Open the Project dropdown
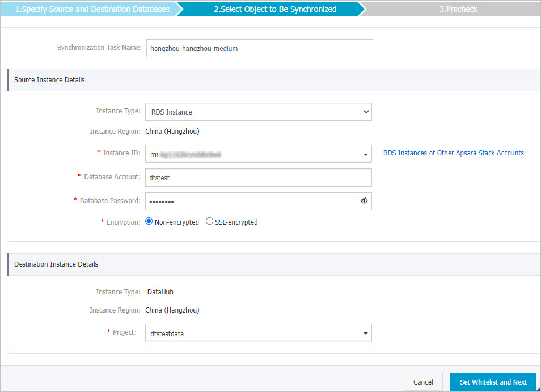This screenshot has height=392, width=541. [x=259, y=333]
